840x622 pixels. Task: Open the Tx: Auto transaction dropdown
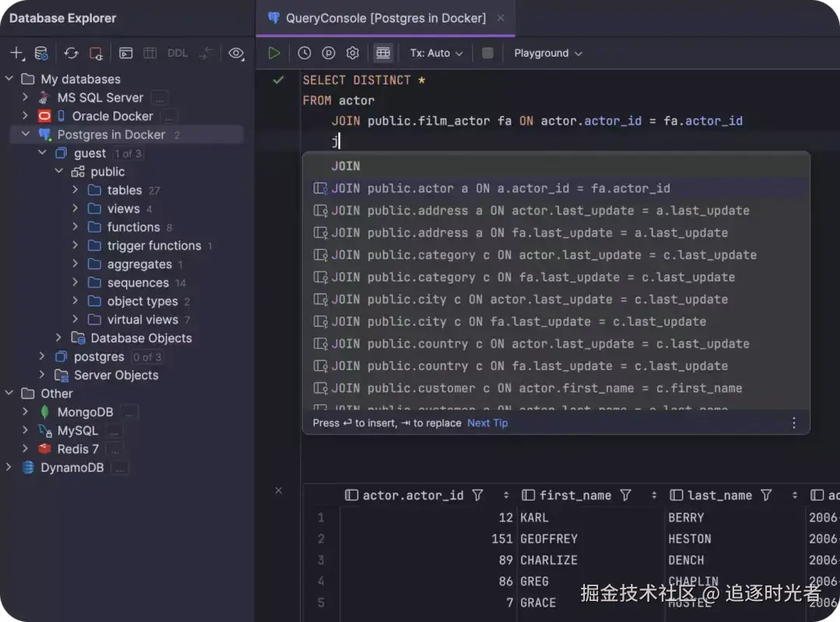436,53
